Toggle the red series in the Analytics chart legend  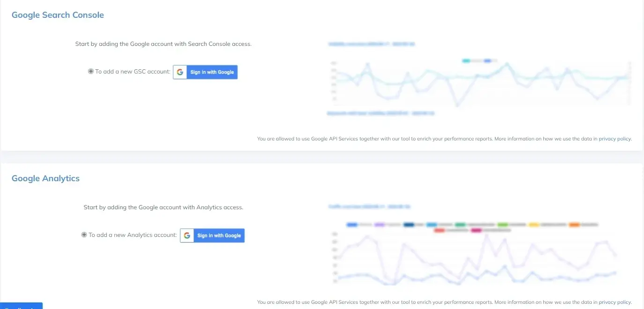click(439, 229)
